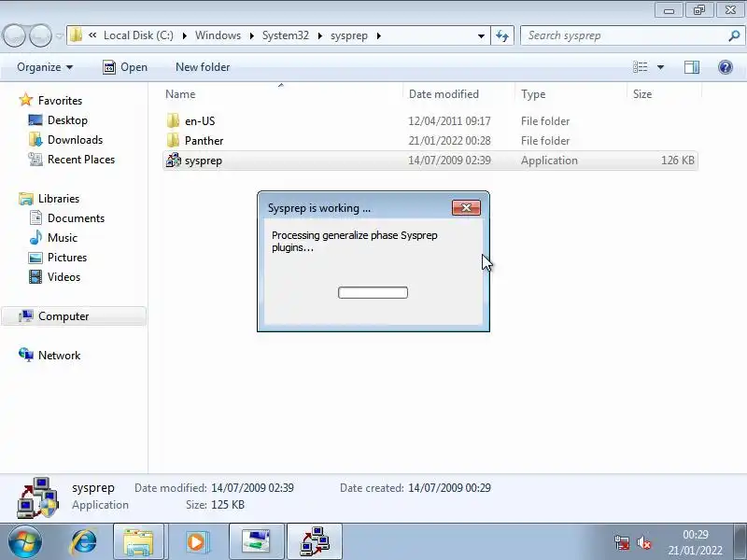The width and height of the screenshot is (747, 560).
Task: Toggle the preview pane button
Action: 692,67
